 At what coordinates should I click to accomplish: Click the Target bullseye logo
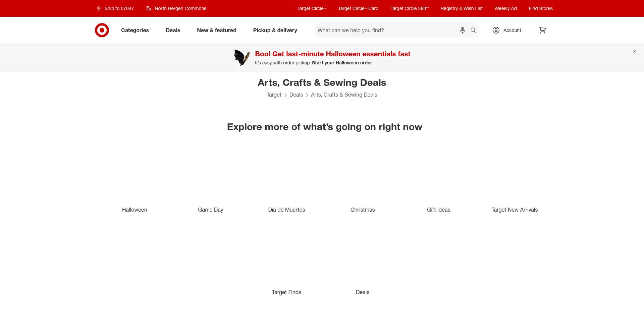102,30
